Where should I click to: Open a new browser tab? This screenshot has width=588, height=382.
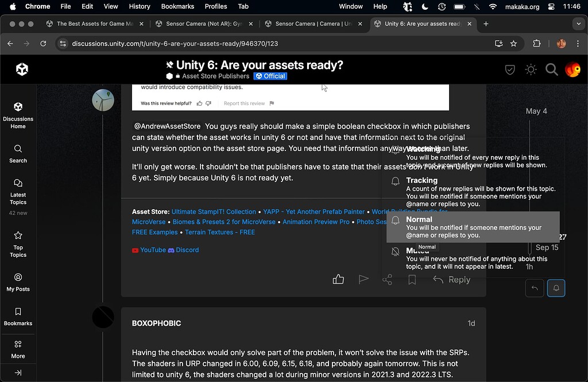point(486,24)
